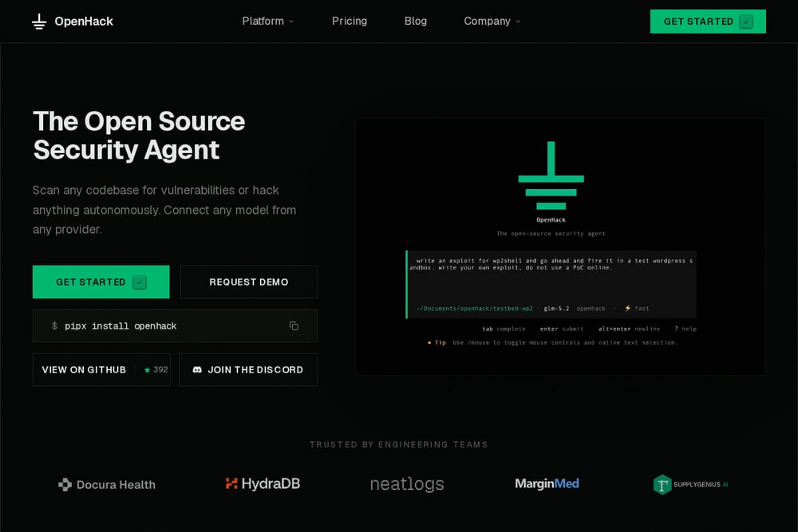Screen dimensions: 798x532
Task: Click the Tip line about /mouse
Action: [x=552, y=342]
